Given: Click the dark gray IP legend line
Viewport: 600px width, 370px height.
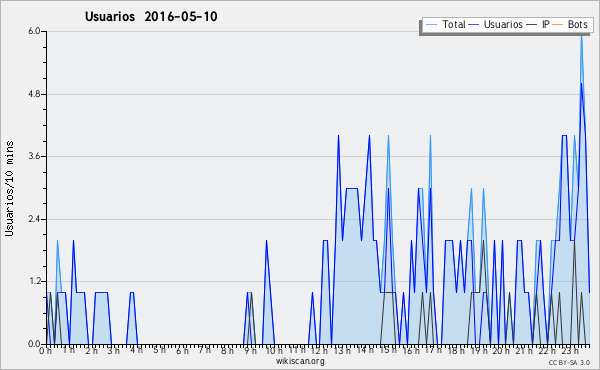Looking at the screenshot, I should (532, 25).
